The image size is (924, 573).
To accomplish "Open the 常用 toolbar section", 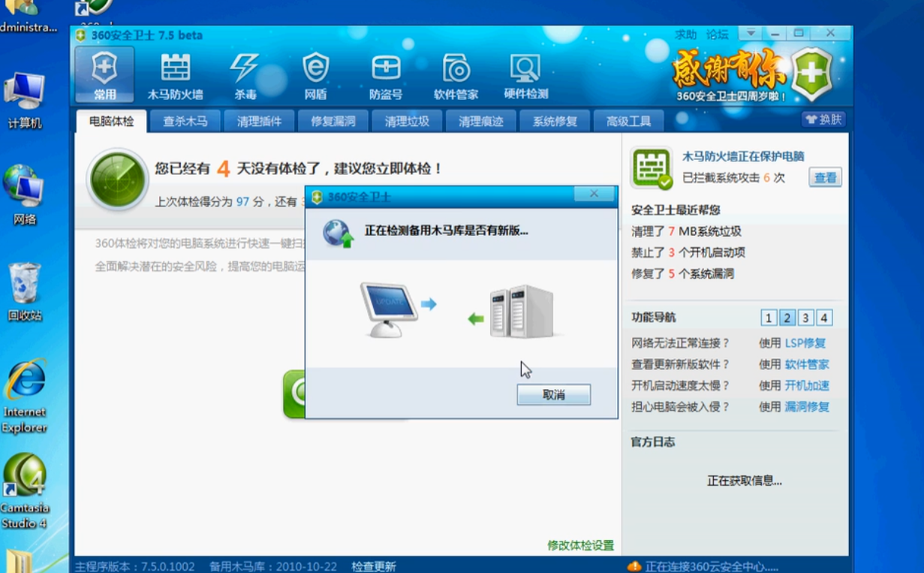I will [x=104, y=75].
